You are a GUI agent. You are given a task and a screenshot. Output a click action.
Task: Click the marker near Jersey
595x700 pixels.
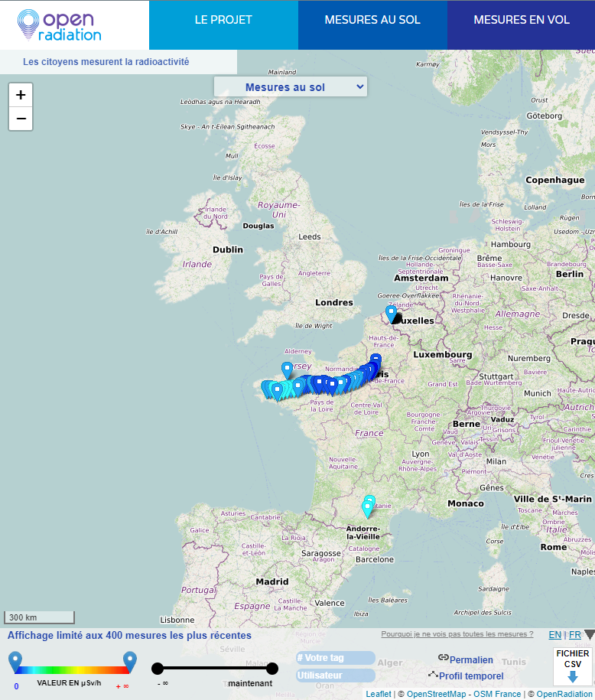click(287, 370)
